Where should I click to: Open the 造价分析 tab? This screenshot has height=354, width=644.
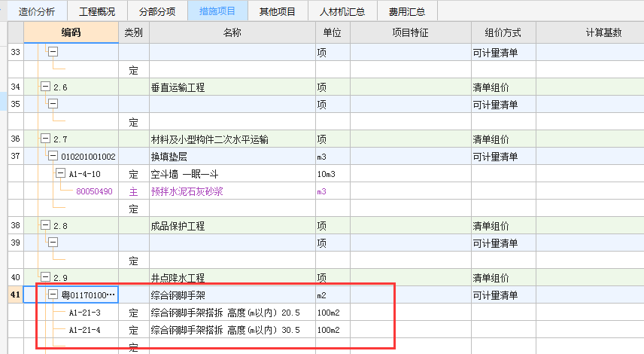pos(37,11)
